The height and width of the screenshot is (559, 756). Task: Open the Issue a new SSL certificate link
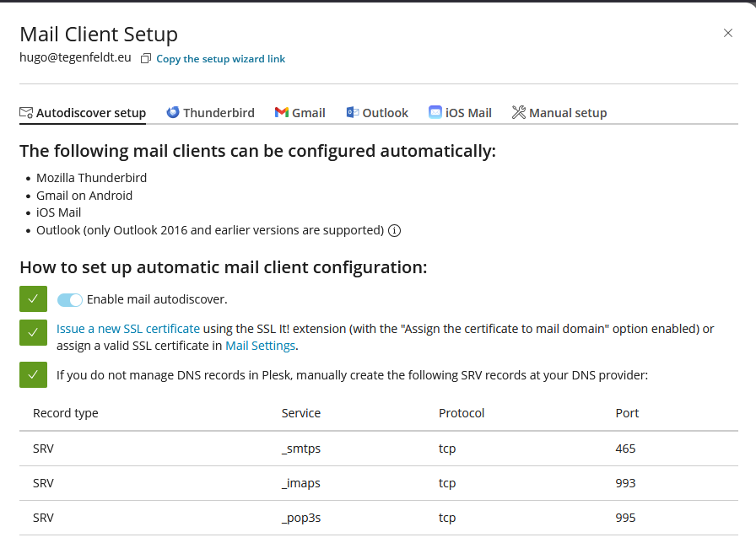click(128, 329)
